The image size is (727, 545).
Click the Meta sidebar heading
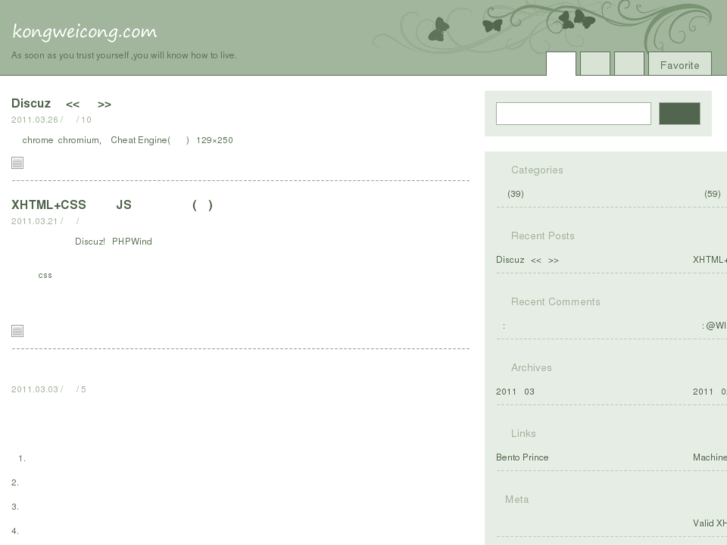[517, 499]
